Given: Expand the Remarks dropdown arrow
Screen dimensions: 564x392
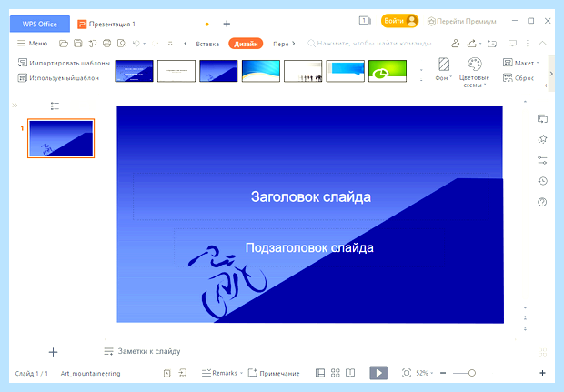Looking at the screenshot, I should tap(241, 373).
